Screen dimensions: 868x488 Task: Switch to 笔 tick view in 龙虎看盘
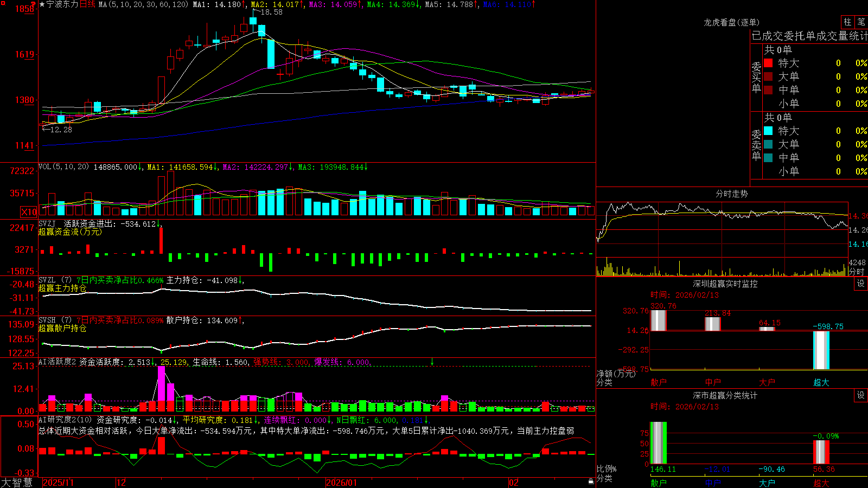861,22
